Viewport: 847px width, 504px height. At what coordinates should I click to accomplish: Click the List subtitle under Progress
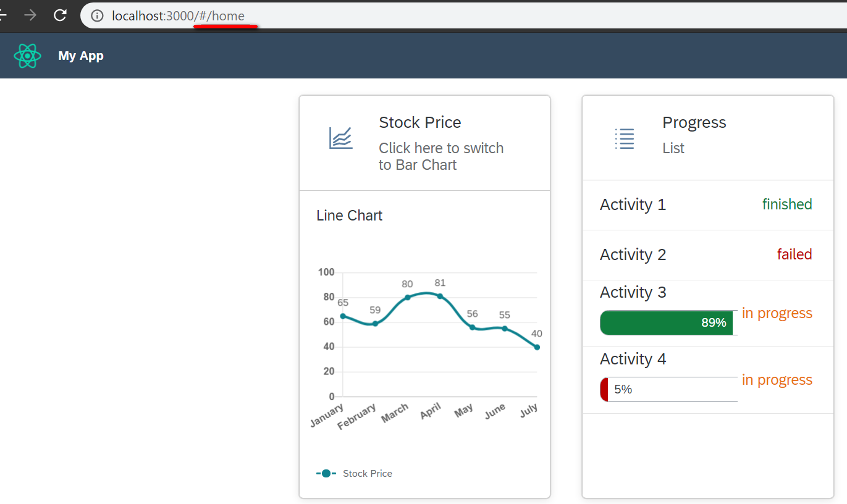673,148
